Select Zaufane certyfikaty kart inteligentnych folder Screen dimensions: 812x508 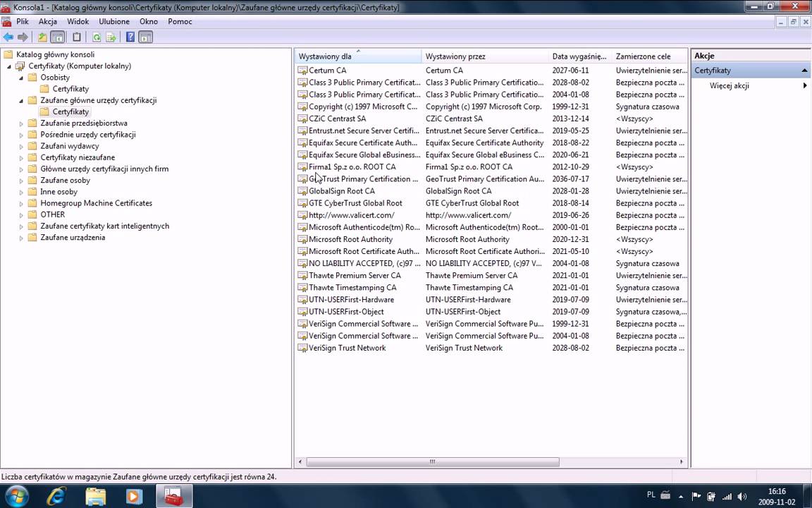pos(105,226)
